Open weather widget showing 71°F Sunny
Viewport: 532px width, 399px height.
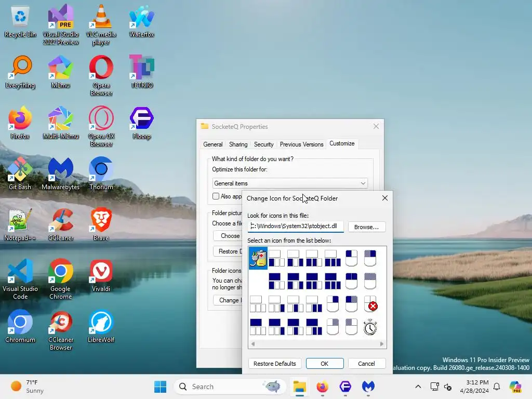(x=27, y=387)
